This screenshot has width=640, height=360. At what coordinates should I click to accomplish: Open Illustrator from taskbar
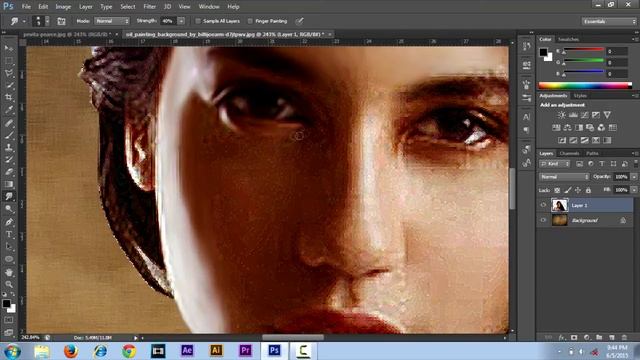click(x=216, y=350)
